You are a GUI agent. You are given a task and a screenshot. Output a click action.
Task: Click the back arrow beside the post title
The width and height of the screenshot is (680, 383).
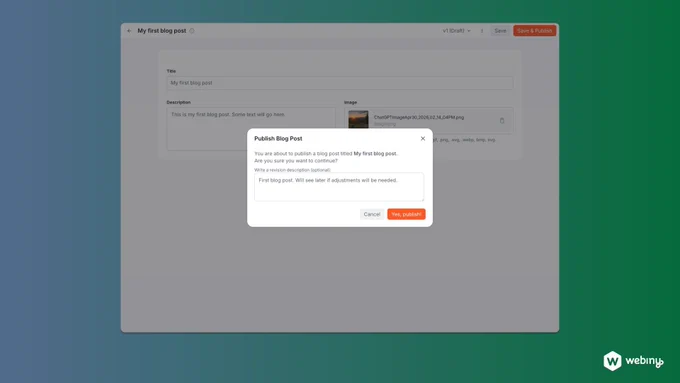(x=129, y=31)
